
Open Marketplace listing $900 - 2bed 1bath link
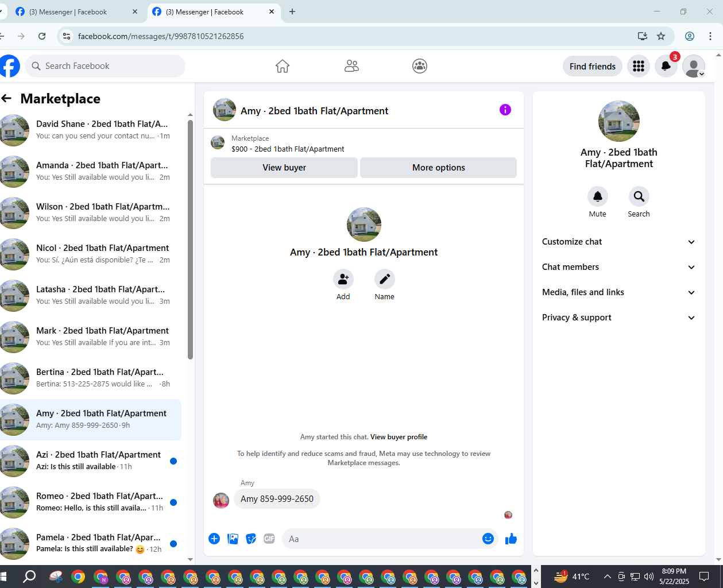click(288, 149)
